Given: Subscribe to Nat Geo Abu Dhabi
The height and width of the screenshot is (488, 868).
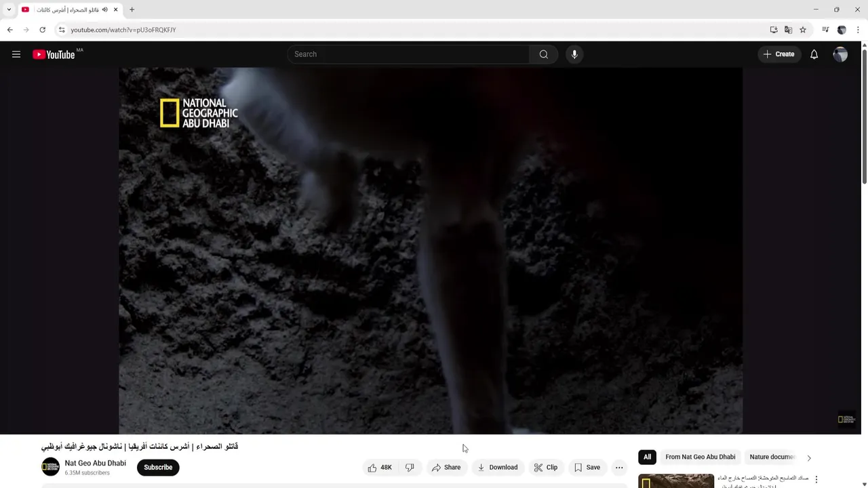Looking at the screenshot, I should coord(158,467).
